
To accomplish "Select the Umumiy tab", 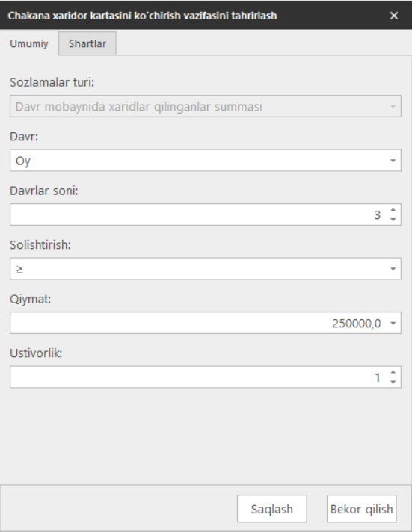I will 29,43.
